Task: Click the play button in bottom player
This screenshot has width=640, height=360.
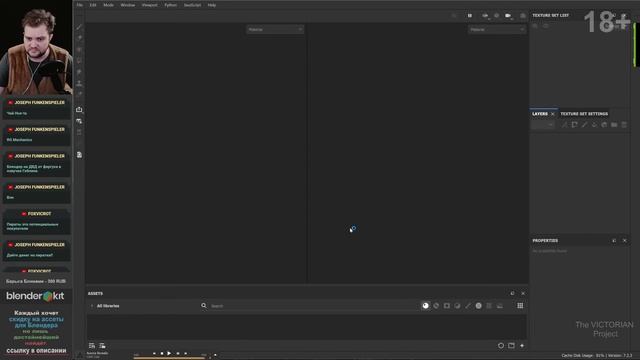Action: (x=169, y=353)
